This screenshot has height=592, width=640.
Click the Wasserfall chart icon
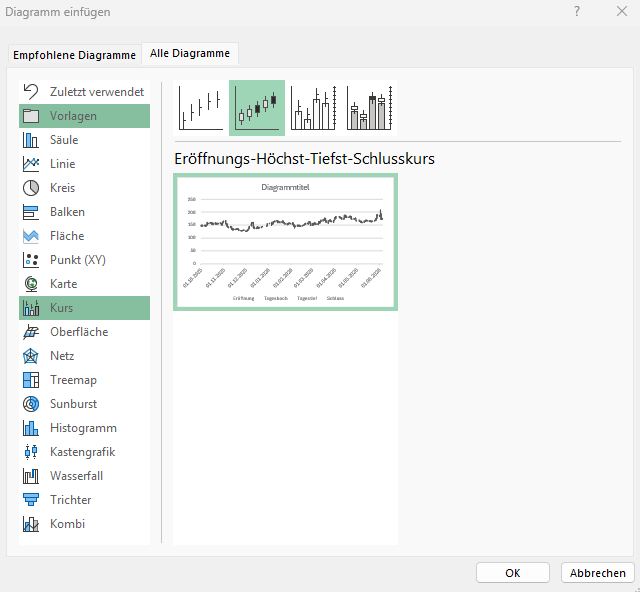pos(31,476)
